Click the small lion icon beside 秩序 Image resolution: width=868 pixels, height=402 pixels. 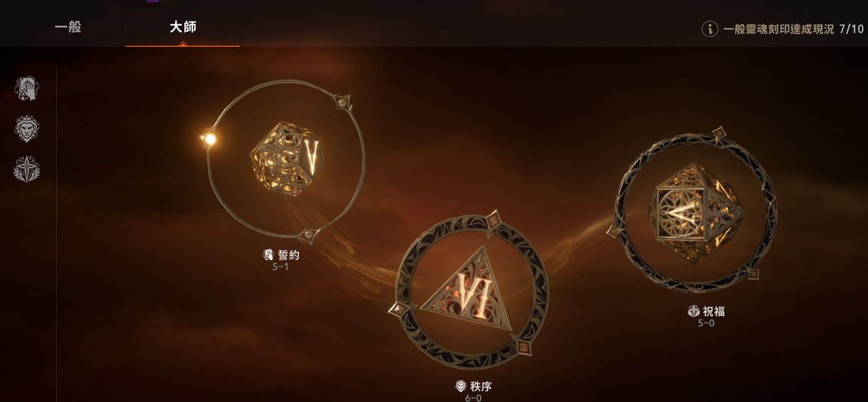tap(460, 386)
